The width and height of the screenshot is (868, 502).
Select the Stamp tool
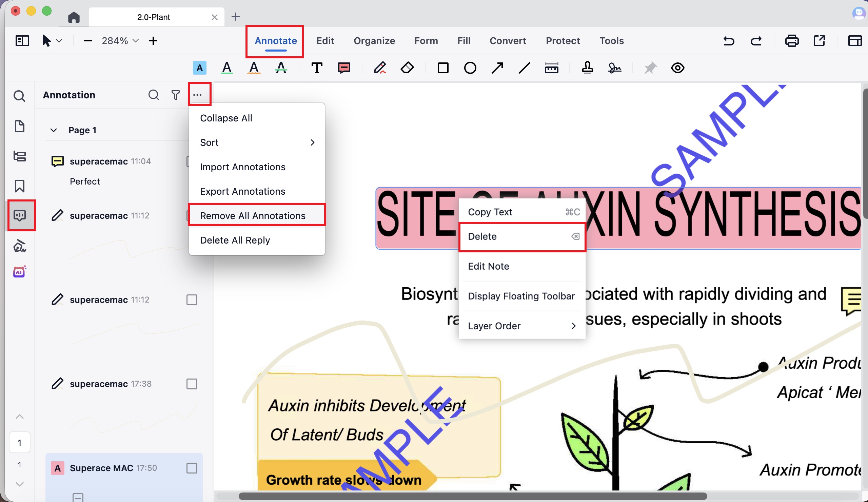(x=587, y=68)
